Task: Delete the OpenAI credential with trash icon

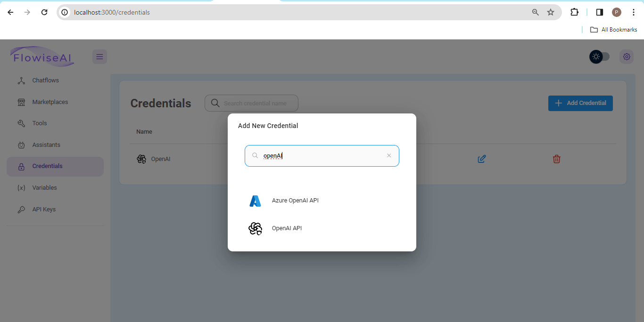Action: click(556, 159)
